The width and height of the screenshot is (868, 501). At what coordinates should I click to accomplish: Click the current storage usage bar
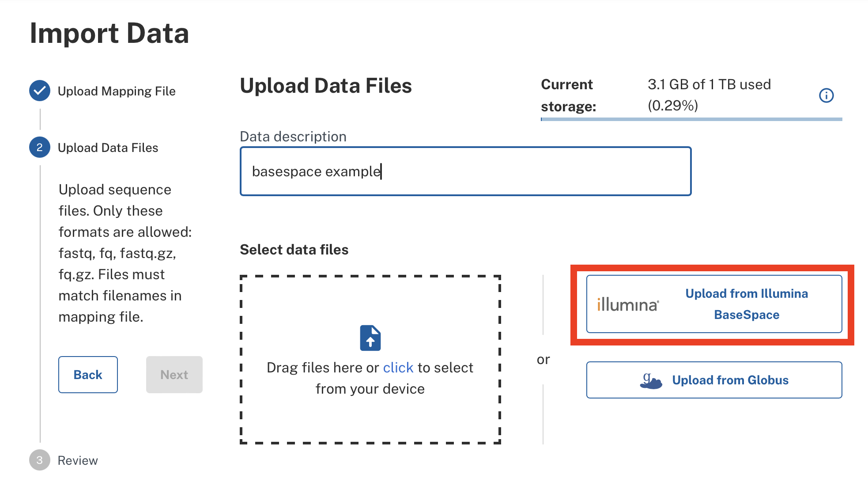point(691,119)
